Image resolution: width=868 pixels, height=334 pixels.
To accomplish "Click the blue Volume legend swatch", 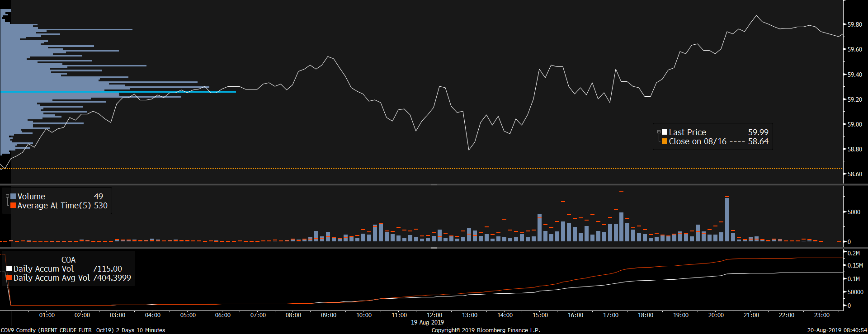I will point(13,196).
